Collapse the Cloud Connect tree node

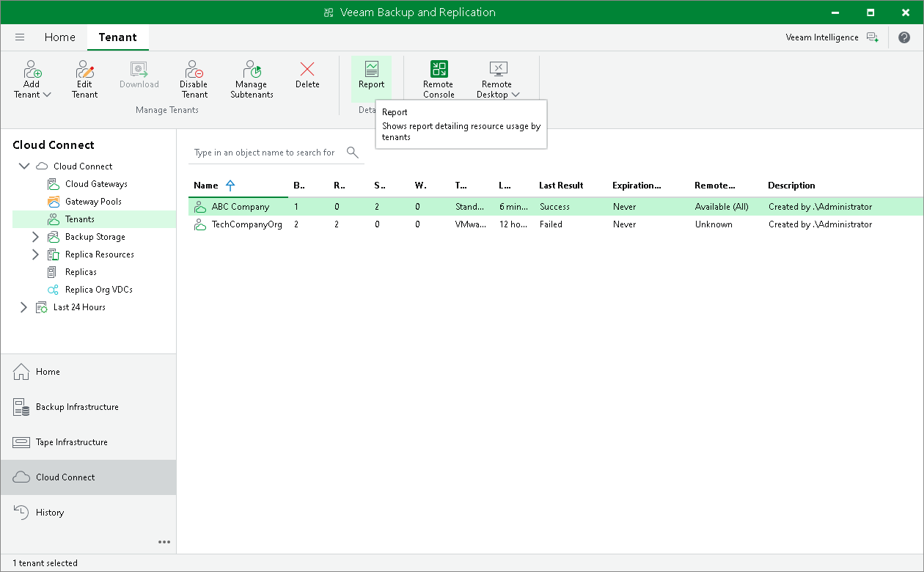25,166
